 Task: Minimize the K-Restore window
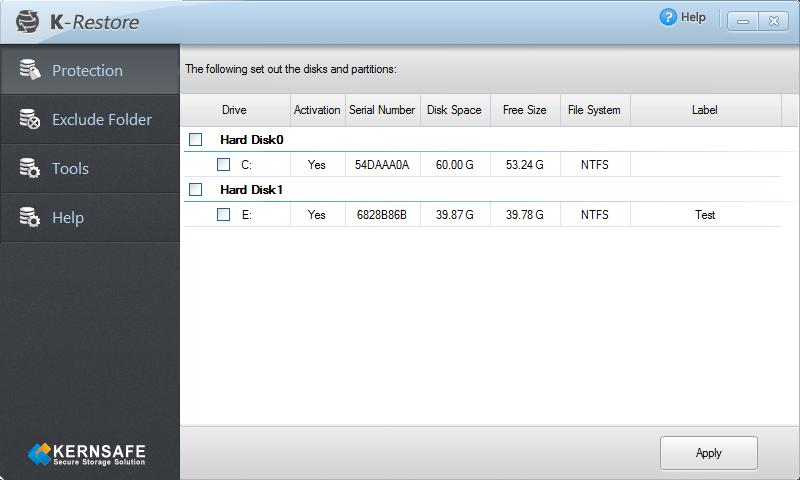click(743, 21)
